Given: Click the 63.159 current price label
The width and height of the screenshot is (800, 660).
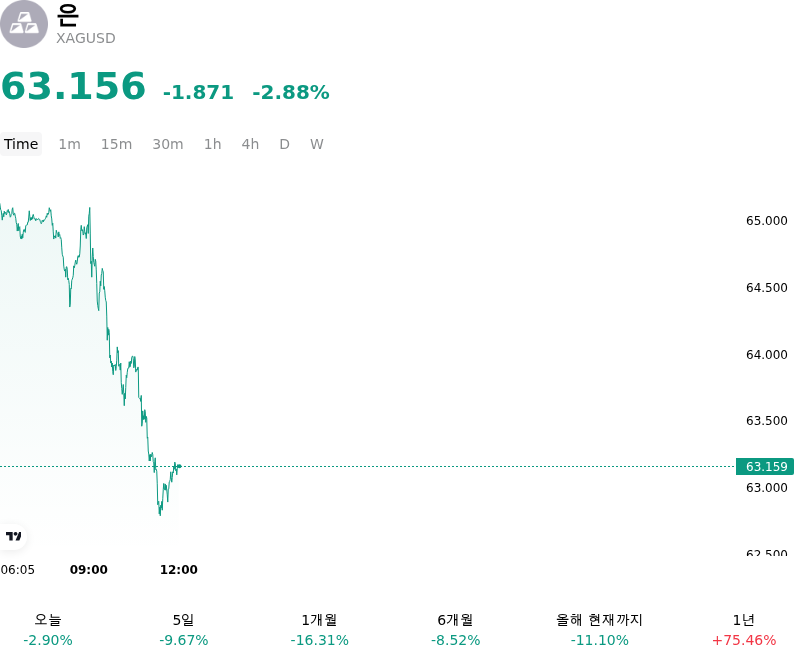Looking at the screenshot, I should click(765, 466).
